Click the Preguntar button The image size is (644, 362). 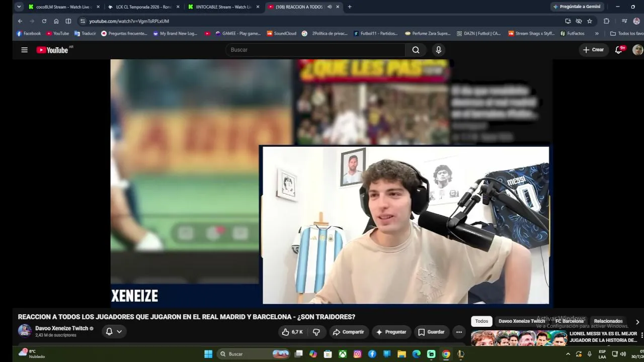pyautogui.click(x=390, y=332)
